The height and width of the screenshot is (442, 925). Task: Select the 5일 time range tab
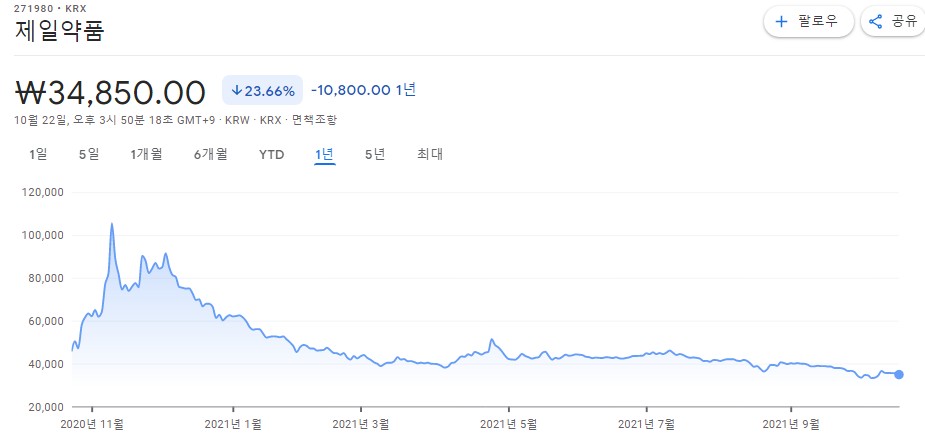(x=89, y=155)
